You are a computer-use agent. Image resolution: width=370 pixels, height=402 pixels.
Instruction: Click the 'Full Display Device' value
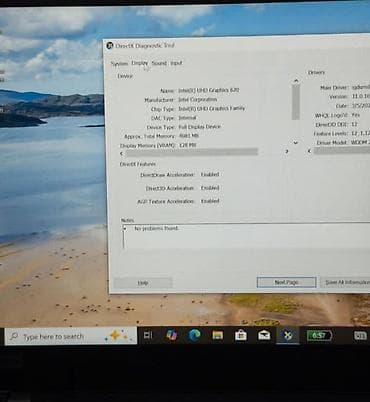click(x=200, y=127)
